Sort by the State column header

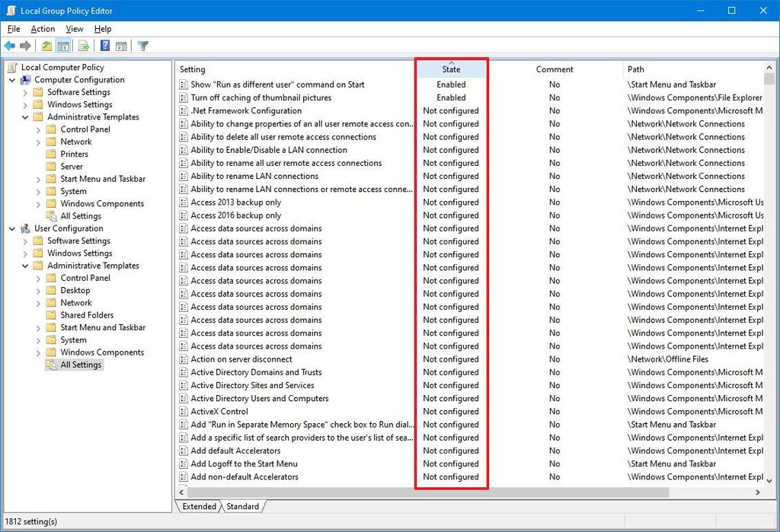(452, 69)
